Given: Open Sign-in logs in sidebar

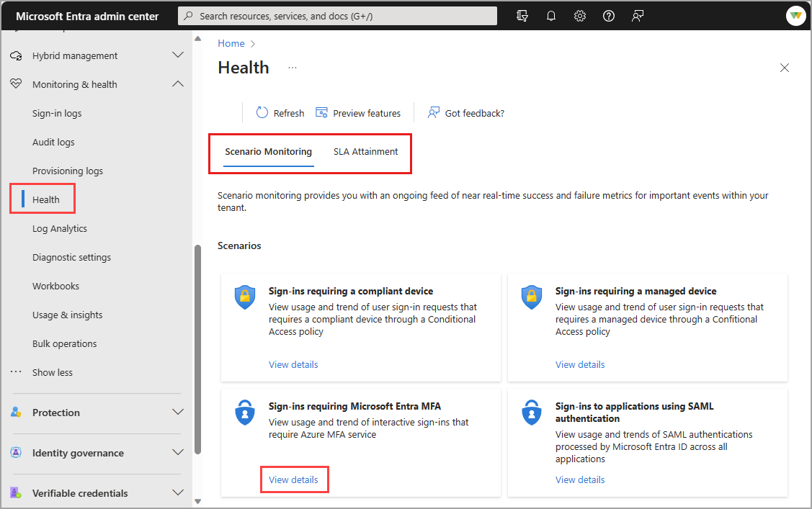Looking at the screenshot, I should [x=57, y=113].
